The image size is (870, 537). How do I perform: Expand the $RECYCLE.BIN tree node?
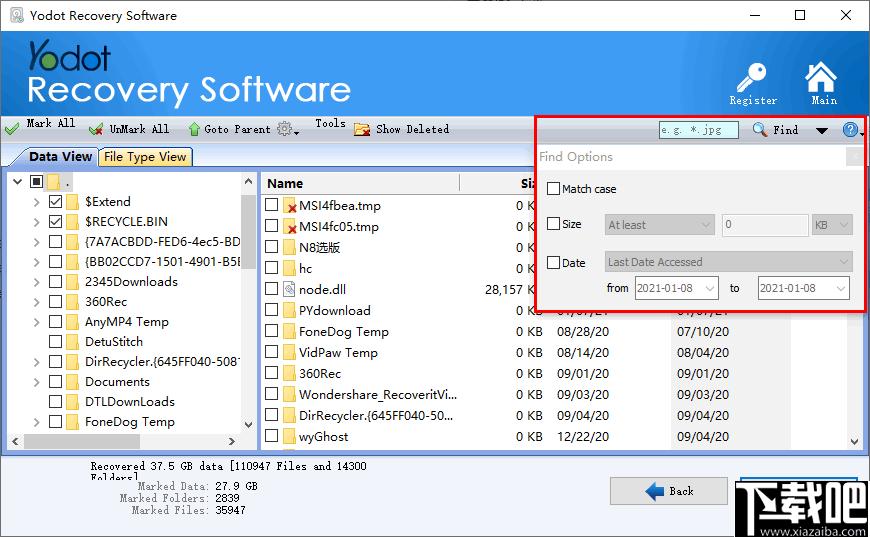pos(37,222)
